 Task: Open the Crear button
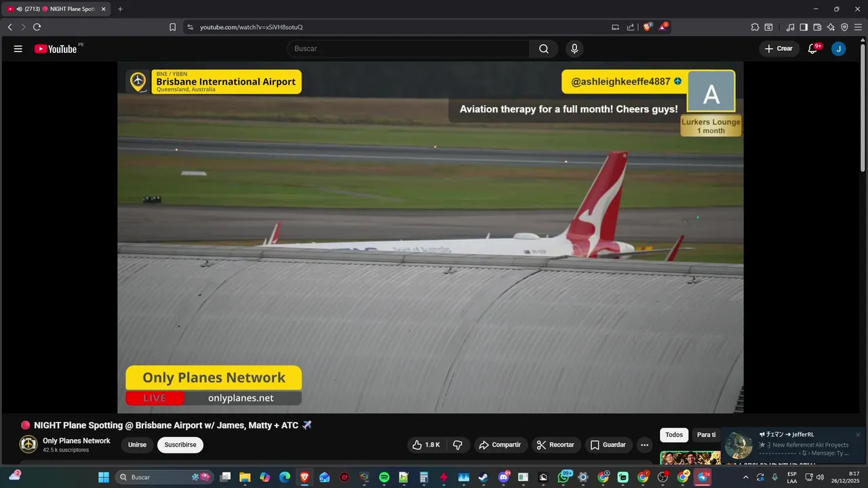pos(778,49)
